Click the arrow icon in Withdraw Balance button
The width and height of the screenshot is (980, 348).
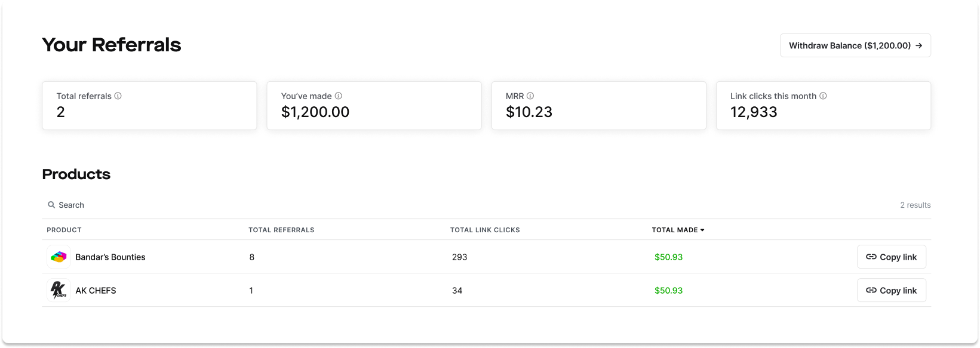click(918, 45)
